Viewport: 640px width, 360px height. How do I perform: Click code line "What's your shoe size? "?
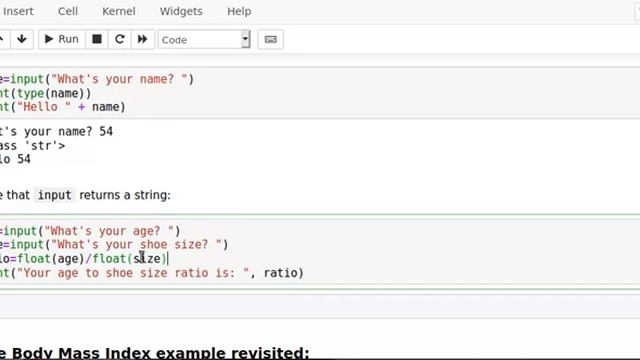(x=114, y=245)
